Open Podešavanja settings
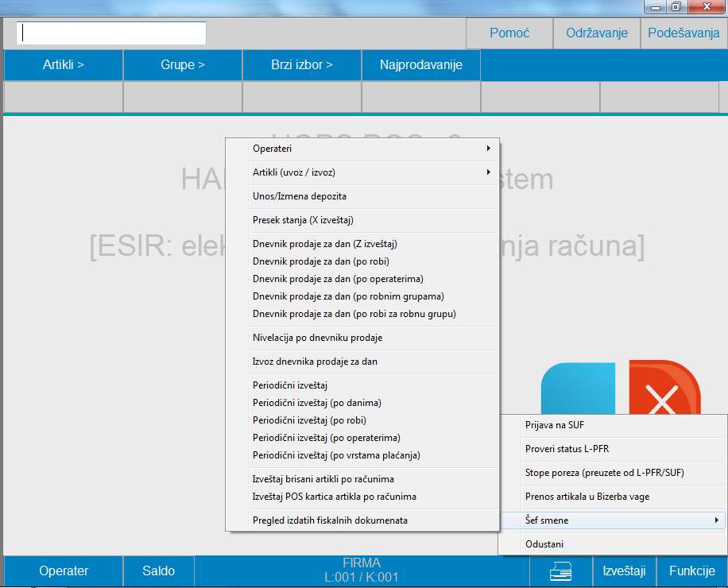This screenshot has width=728, height=588. pyautogui.click(x=683, y=33)
